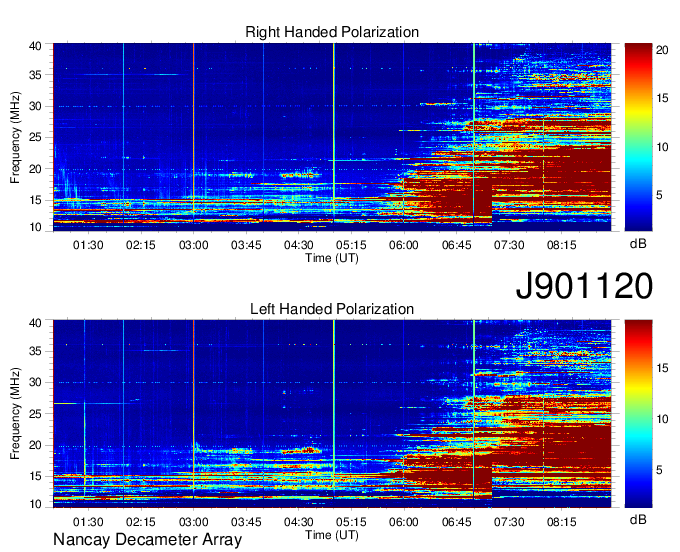Click the top plot "Time (UT)" axis label
This screenshot has width=680, height=552.
(332, 258)
